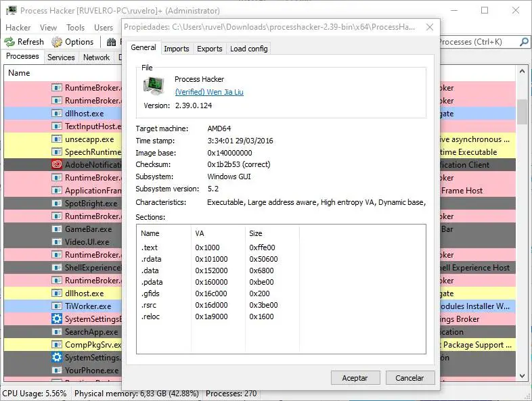532x401 pixels.
Task: Click the Physical memory status bar entry
Action: click(137, 394)
